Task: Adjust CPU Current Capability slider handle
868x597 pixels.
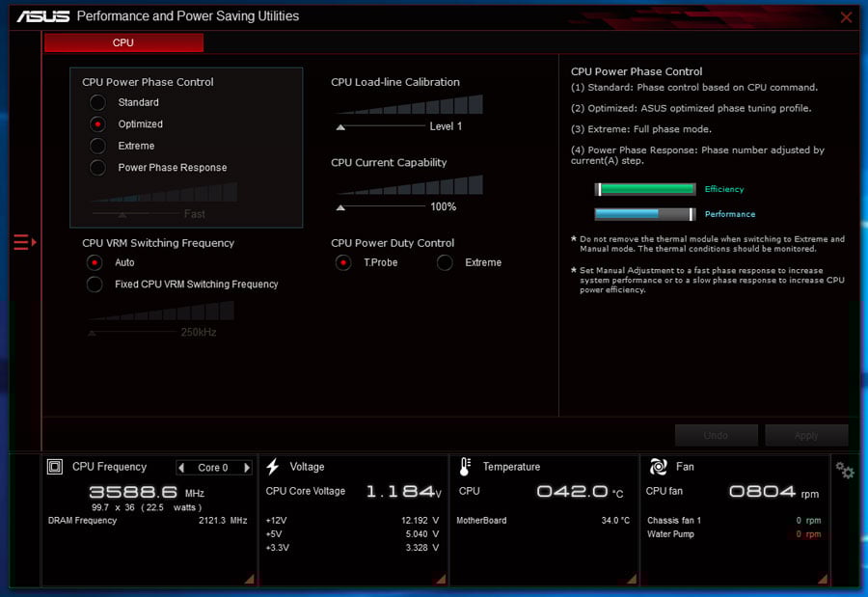Action: point(340,207)
